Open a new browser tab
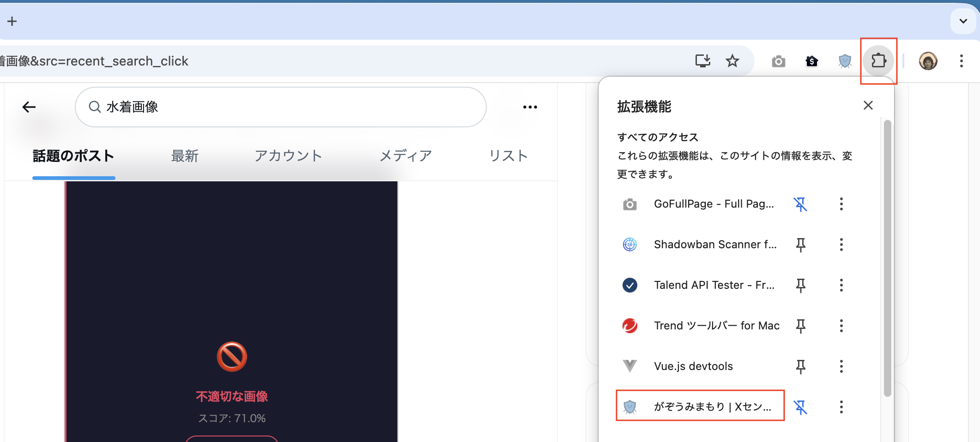980x442 pixels. click(12, 21)
